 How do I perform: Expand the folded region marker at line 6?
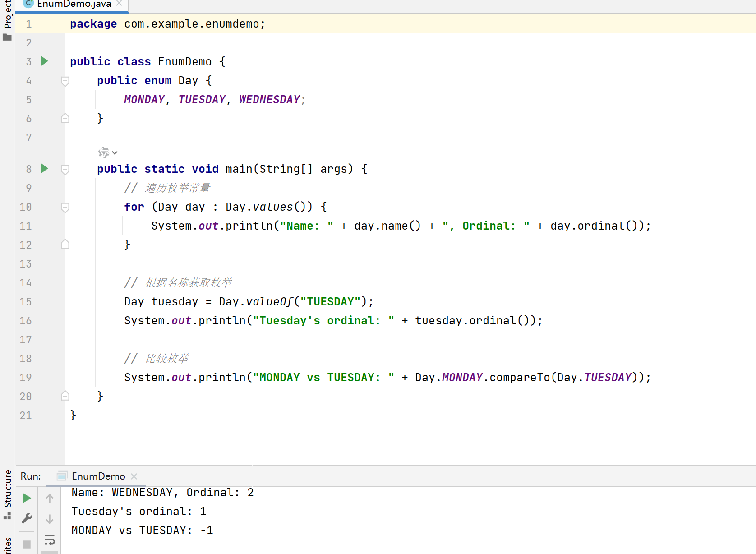click(65, 118)
